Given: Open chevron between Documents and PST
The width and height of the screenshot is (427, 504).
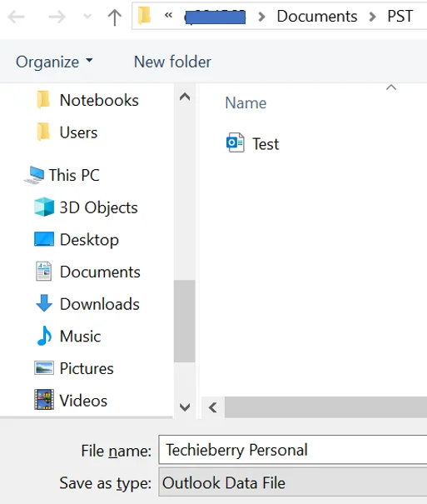Looking at the screenshot, I should point(372,17).
